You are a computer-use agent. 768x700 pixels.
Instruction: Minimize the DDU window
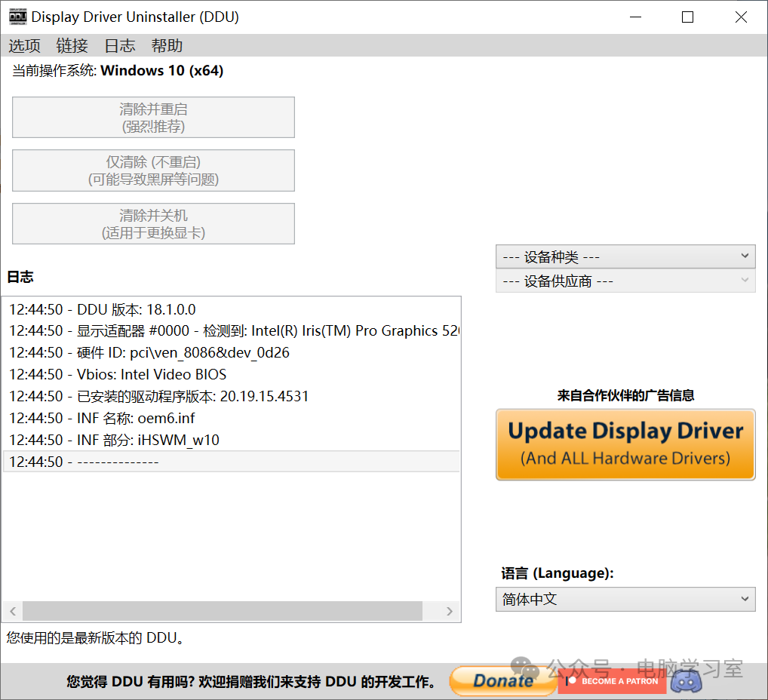pyautogui.click(x=636, y=17)
